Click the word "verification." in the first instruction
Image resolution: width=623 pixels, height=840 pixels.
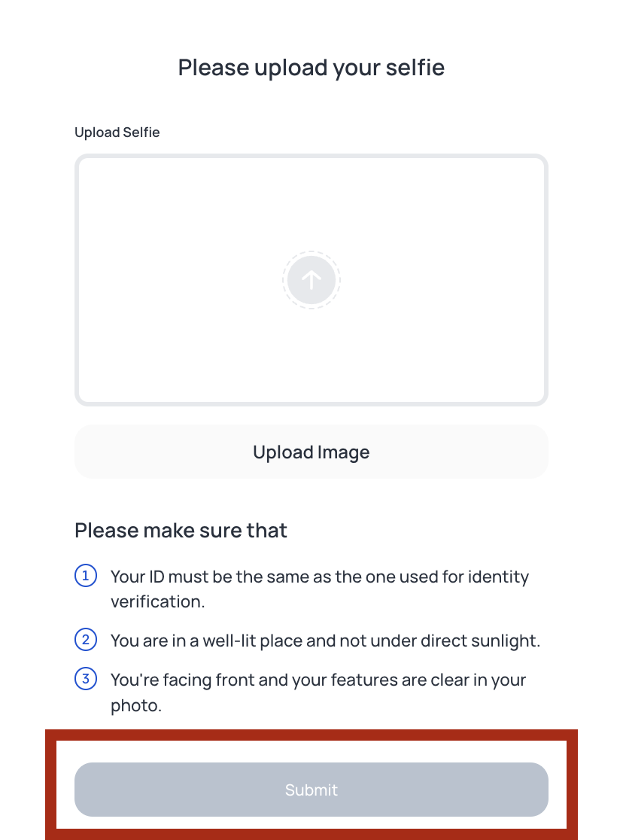point(157,602)
